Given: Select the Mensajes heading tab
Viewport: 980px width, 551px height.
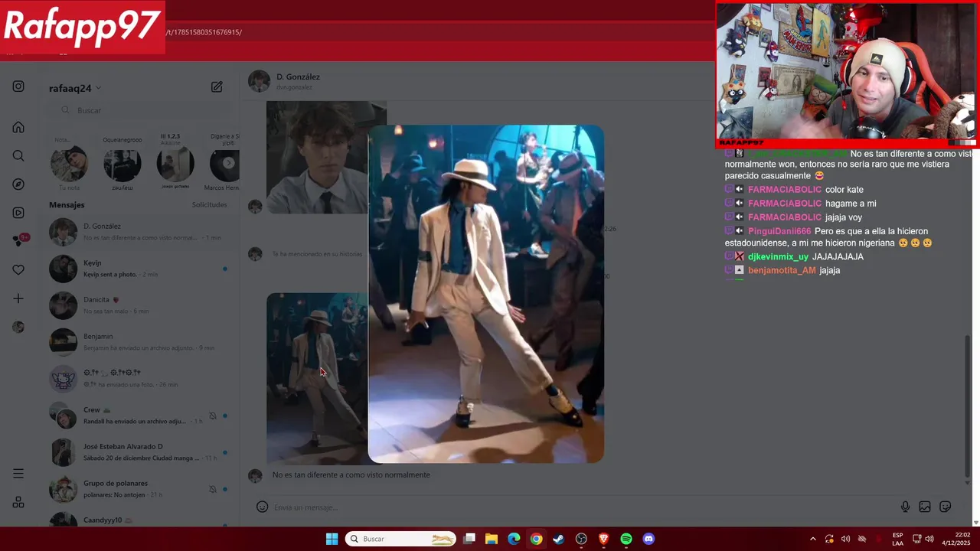Looking at the screenshot, I should 67,204.
